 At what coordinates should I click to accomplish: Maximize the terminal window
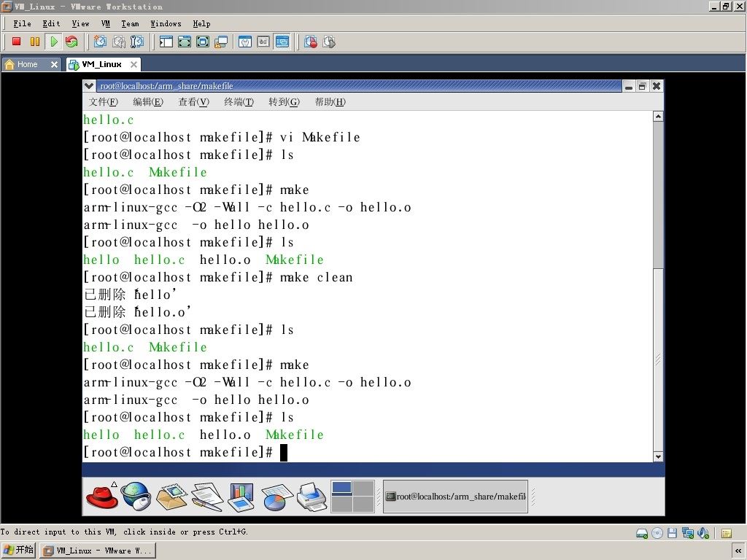coord(642,86)
